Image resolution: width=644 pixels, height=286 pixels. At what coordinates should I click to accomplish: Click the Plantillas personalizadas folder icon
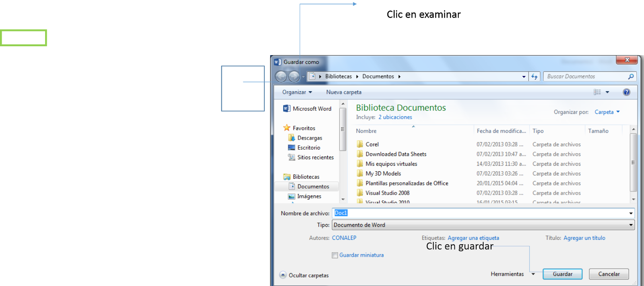360,183
